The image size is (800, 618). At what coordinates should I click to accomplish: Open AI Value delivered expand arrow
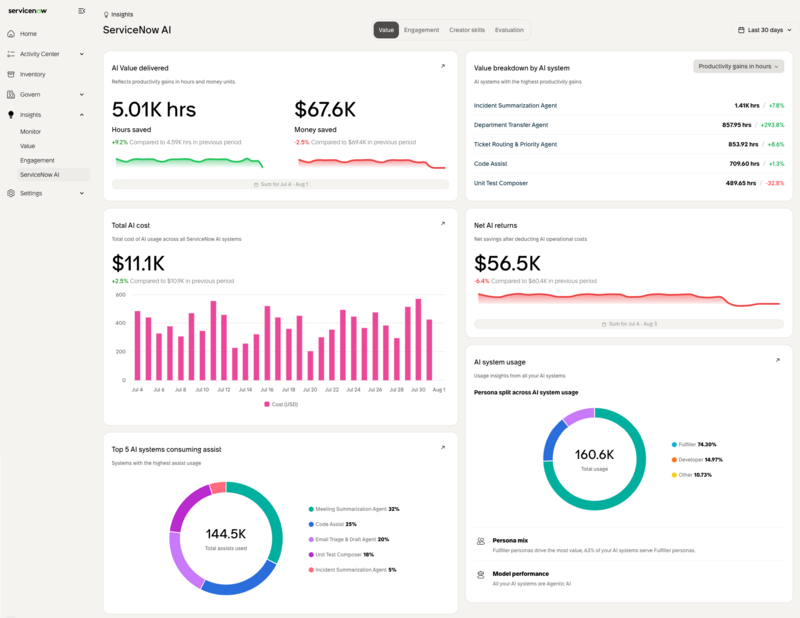[443, 66]
